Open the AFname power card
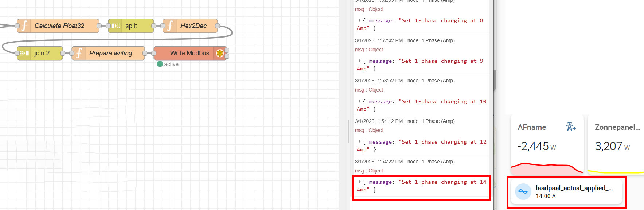Screen dimensions: 644x210 pos(547,145)
